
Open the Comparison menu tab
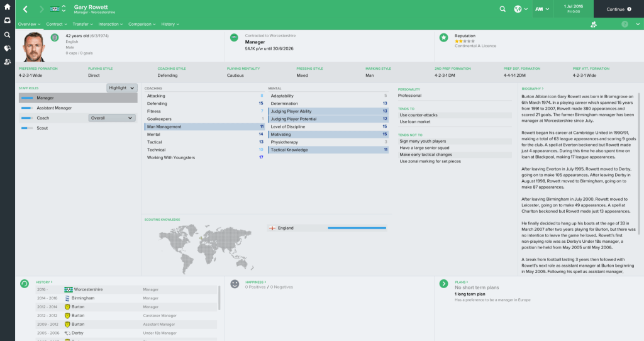(142, 24)
